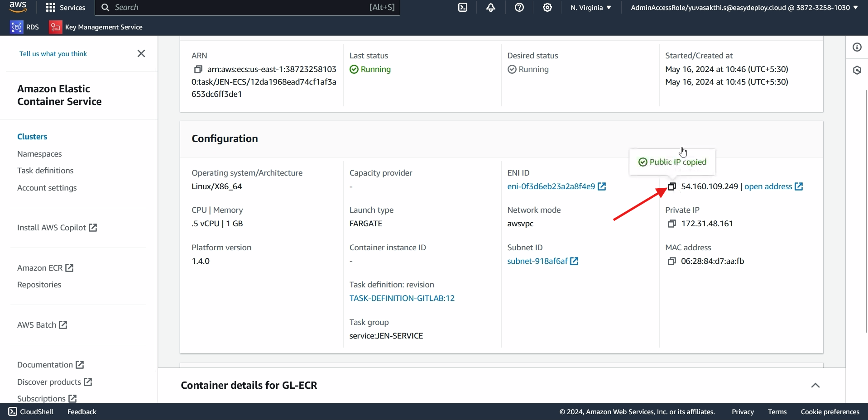Open Task definitions in the sidebar
The image size is (868, 420).
[45, 171]
